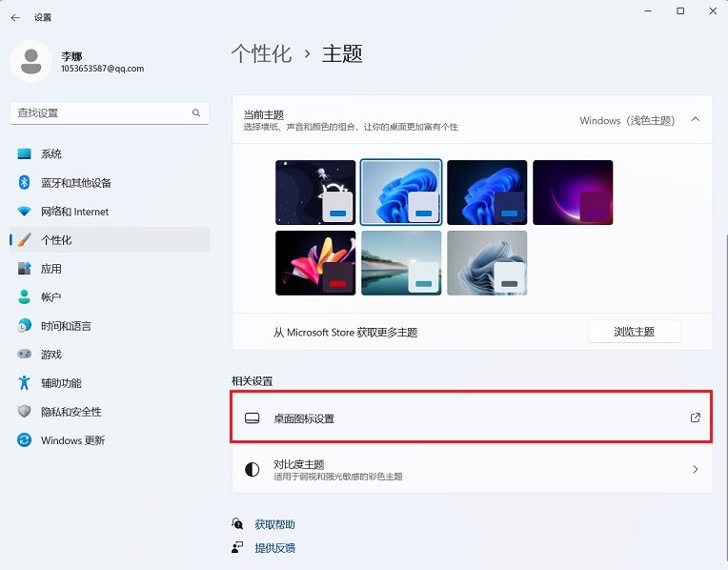Click the user name 李娜
Screen dimensions: 728x570
71,56
